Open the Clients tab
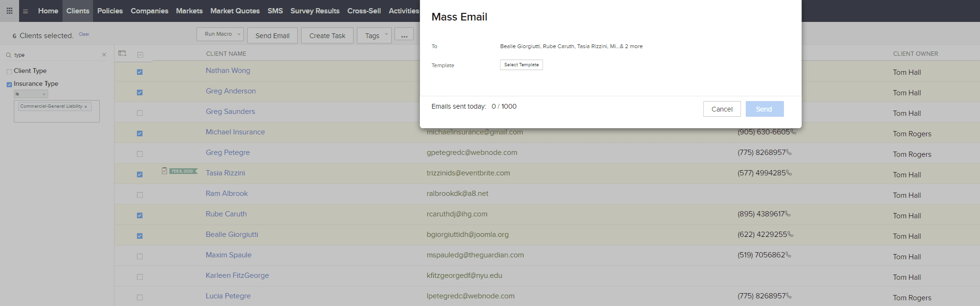The image size is (980, 306). coord(78,10)
